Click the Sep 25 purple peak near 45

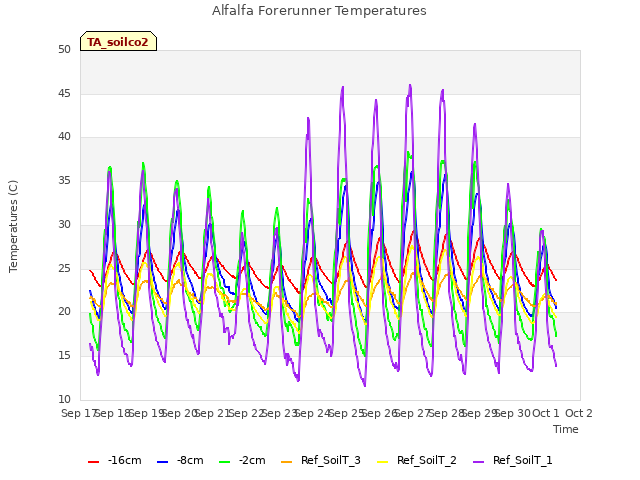(343, 87)
